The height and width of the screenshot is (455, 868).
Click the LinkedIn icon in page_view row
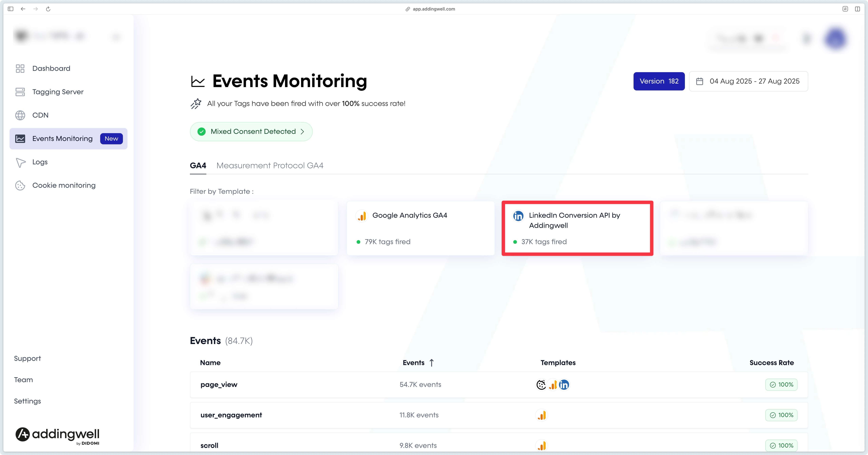pos(564,385)
